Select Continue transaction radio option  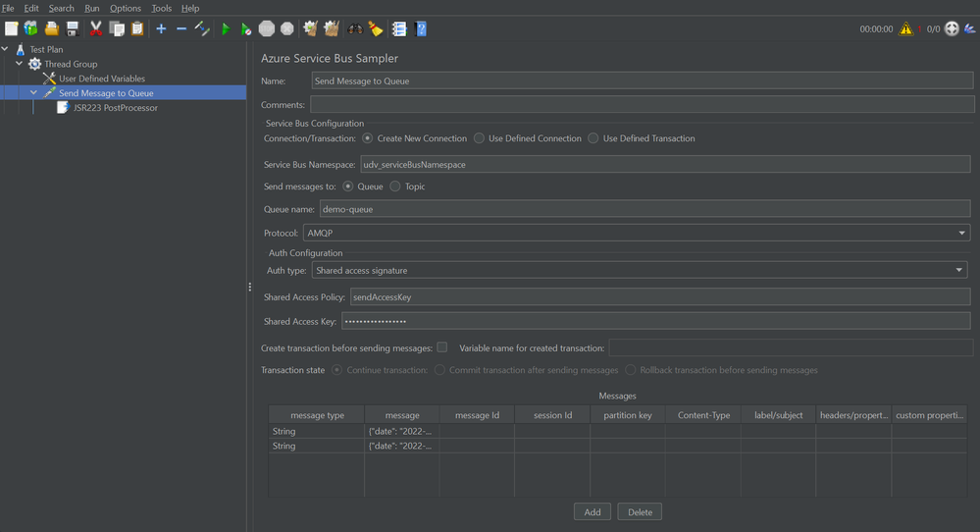point(336,370)
